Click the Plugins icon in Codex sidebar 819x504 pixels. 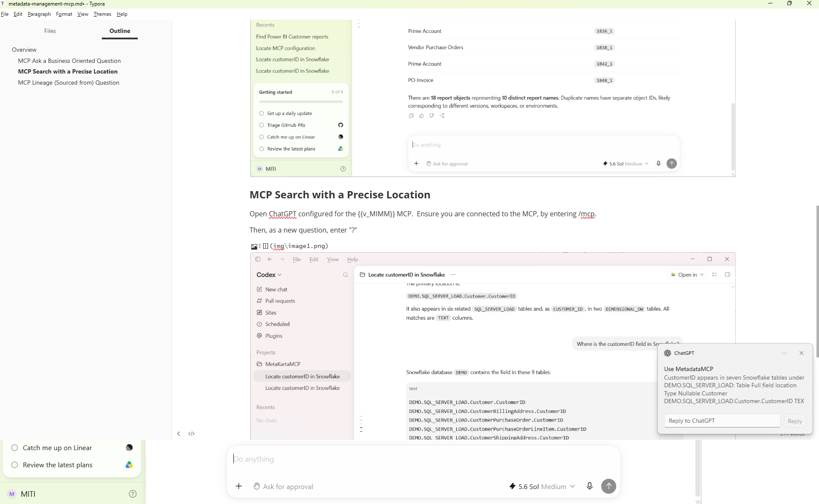[259, 336]
